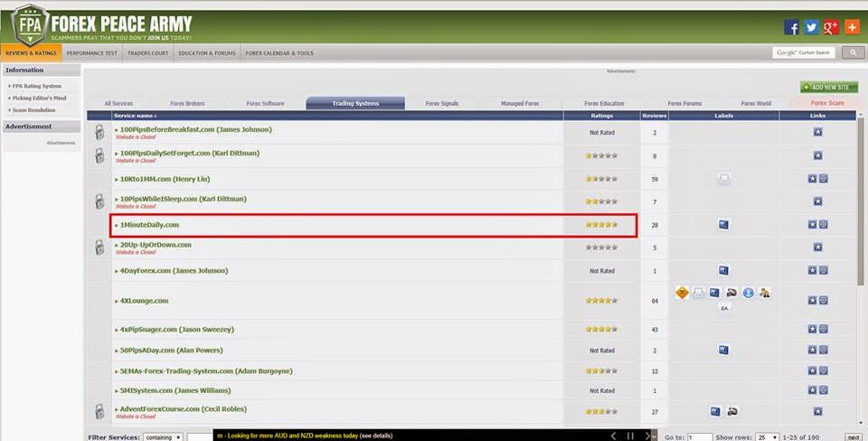Click the EA label under 4XLounge.com icons
This screenshot has width=868, height=441.
click(x=724, y=308)
